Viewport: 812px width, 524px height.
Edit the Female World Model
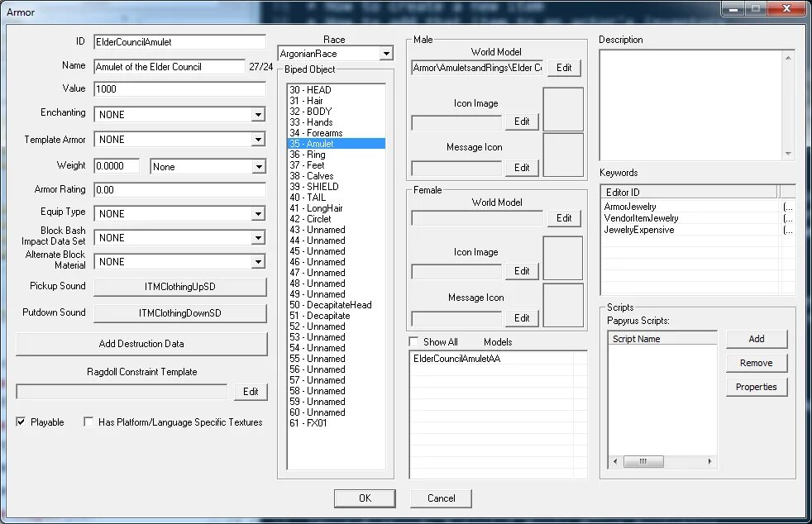pos(564,218)
